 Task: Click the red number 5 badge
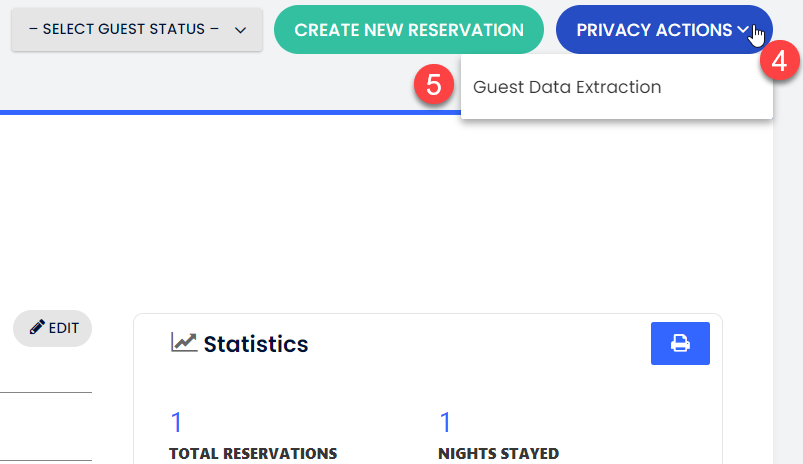click(x=433, y=86)
